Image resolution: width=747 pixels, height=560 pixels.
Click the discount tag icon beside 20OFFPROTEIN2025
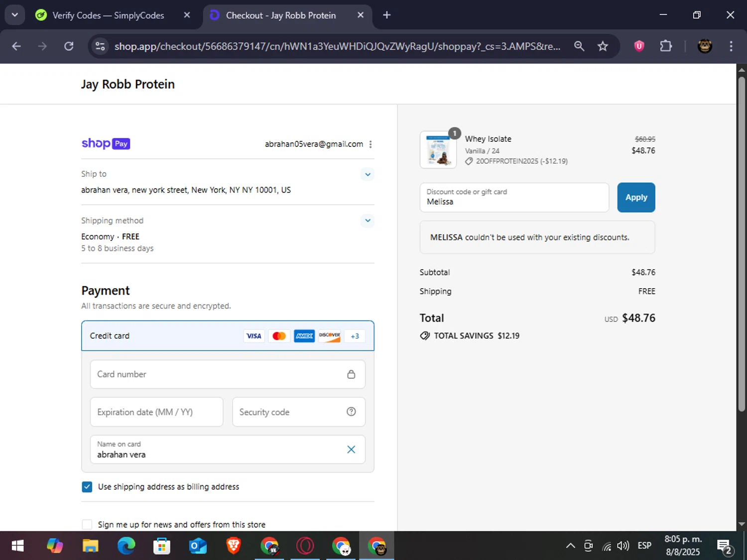click(469, 161)
